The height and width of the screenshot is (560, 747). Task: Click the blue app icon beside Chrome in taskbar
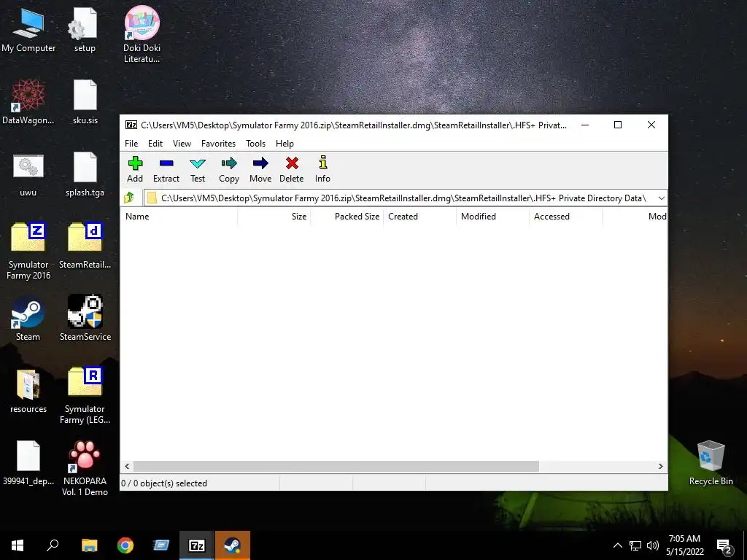pyautogui.click(x=161, y=545)
